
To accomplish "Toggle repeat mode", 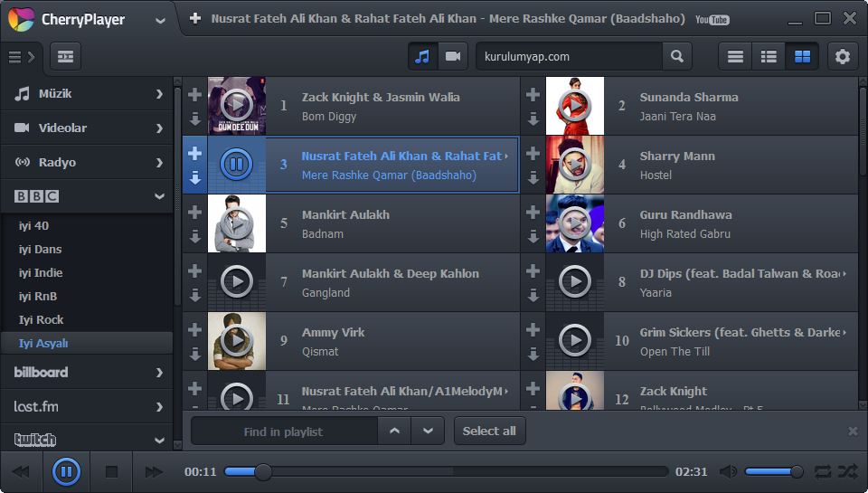I will click(x=823, y=471).
